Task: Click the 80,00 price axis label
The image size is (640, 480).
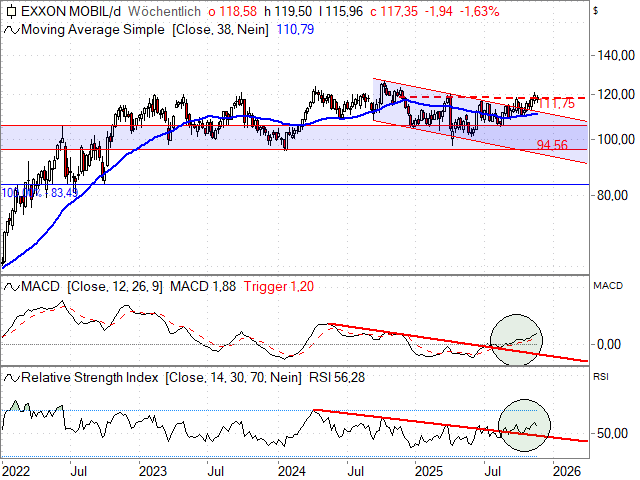Action: (612, 196)
